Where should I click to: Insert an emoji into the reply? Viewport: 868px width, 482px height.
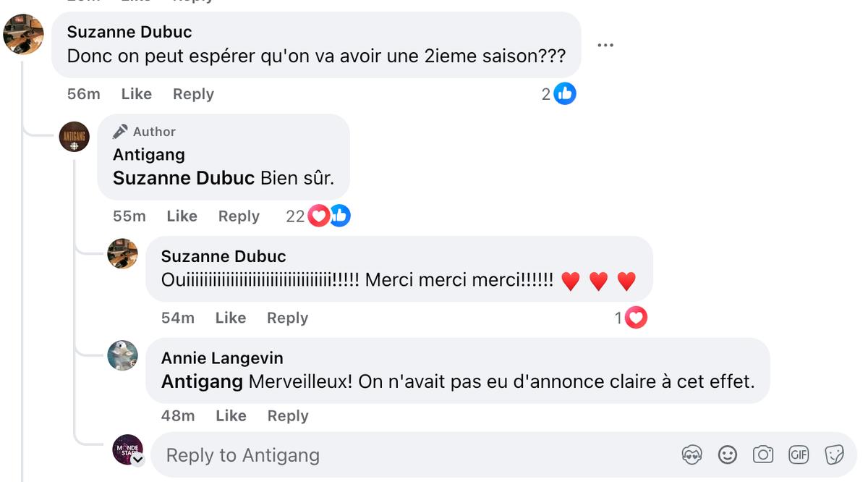pos(728,454)
